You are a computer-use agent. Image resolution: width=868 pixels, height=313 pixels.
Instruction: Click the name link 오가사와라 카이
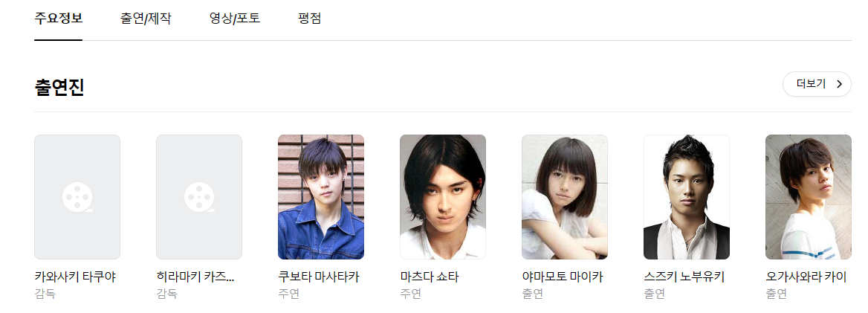tap(806, 277)
